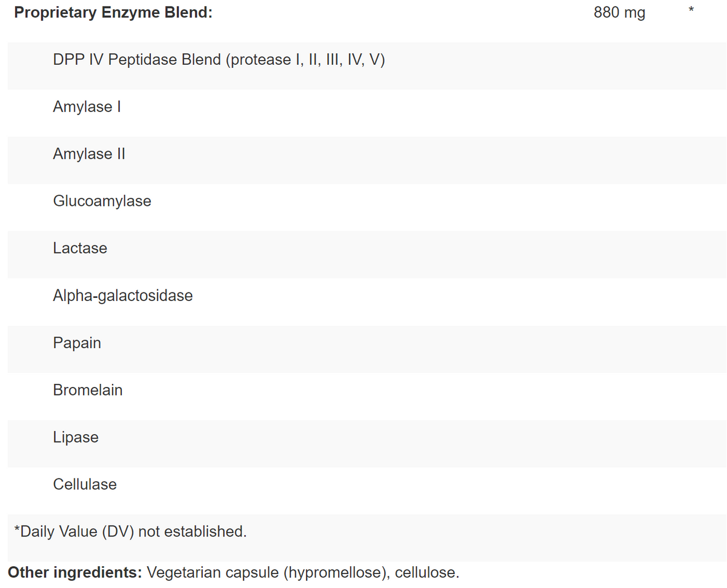Click the Other ingredients label
727x588 pixels.
point(75,572)
